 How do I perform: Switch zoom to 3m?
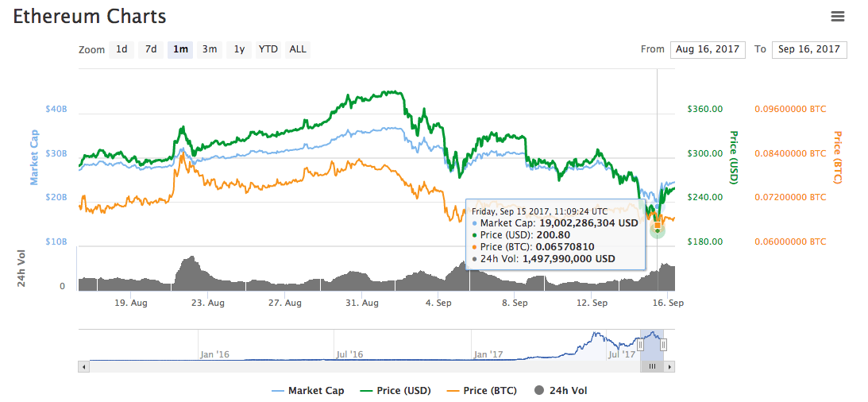coord(210,49)
